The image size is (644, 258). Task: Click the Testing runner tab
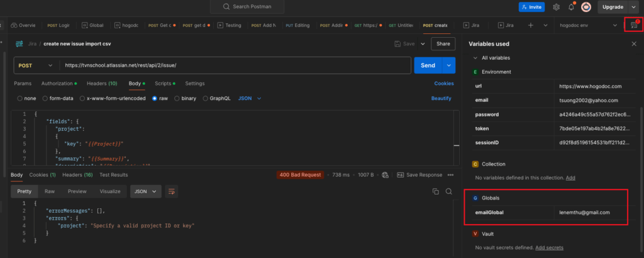(x=229, y=25)
